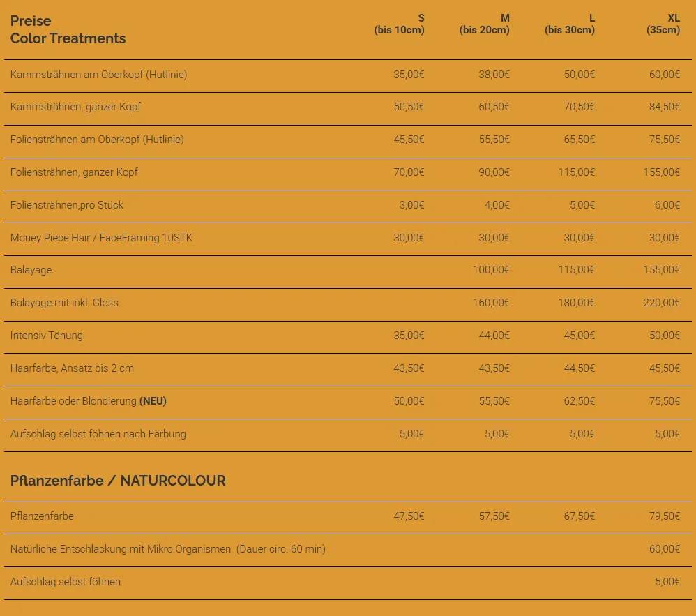Image resolution: width=696 pixels, height=616 pixels.
Task: Click the Foliensträhnen am Oberkopf (Hutlinie) label
Action: tap(97, 140)
